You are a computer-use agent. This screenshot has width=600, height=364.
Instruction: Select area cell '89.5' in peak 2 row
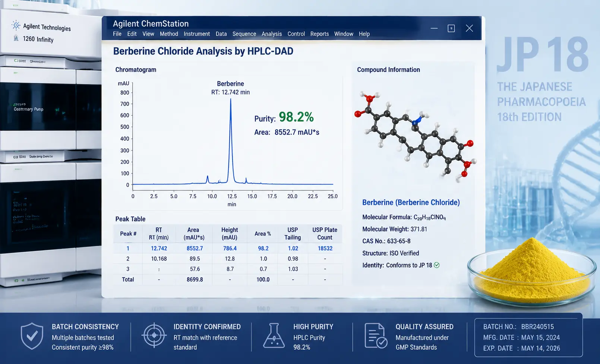(195, 259)
